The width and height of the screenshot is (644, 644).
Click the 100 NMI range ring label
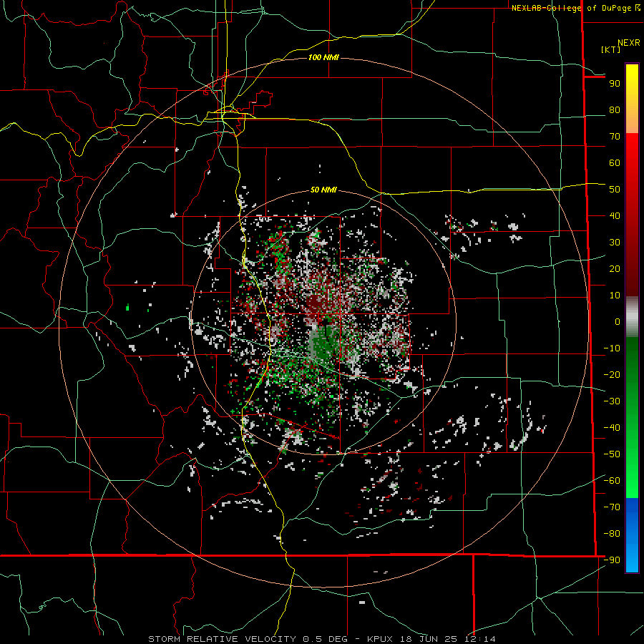[323, 57]
